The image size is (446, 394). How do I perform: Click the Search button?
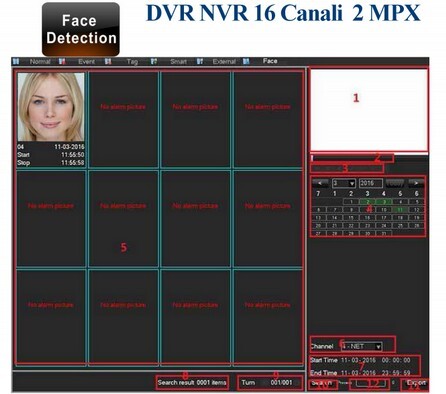click(322, 383)
